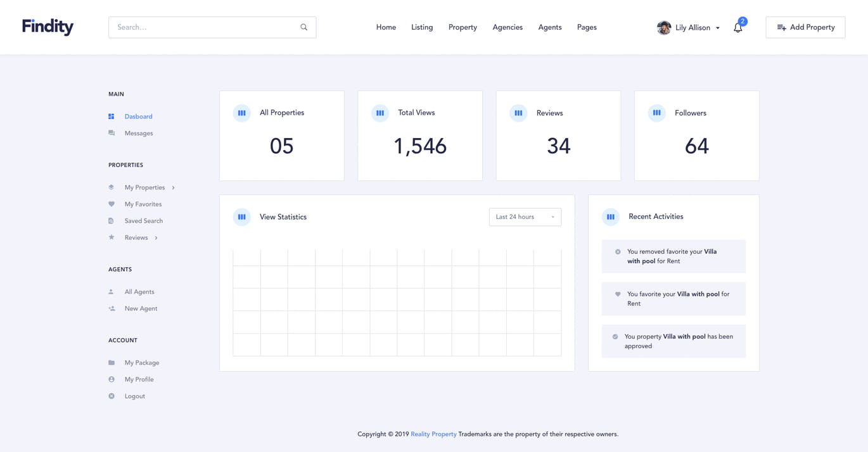The height and width of the screenshot is (452, 868).
Task: Click the My Favorites heart icon
Action: tap(112, 204)
